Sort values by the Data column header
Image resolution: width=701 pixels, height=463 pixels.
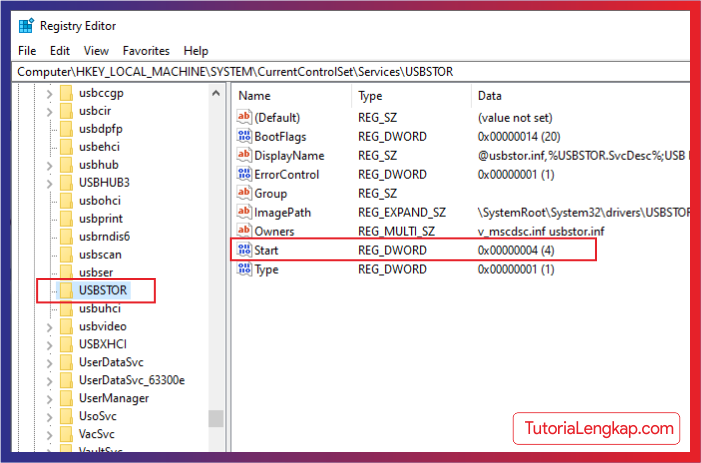tap(581, 96)
